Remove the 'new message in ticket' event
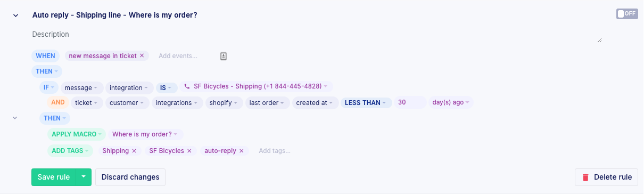 [x=142, y=55]
